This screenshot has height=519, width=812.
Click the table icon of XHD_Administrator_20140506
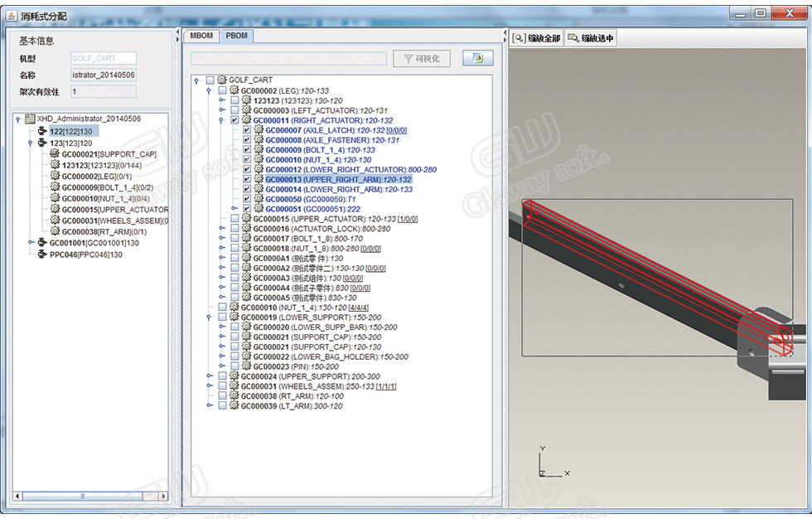pyautogui.click(x=30, y=119)
